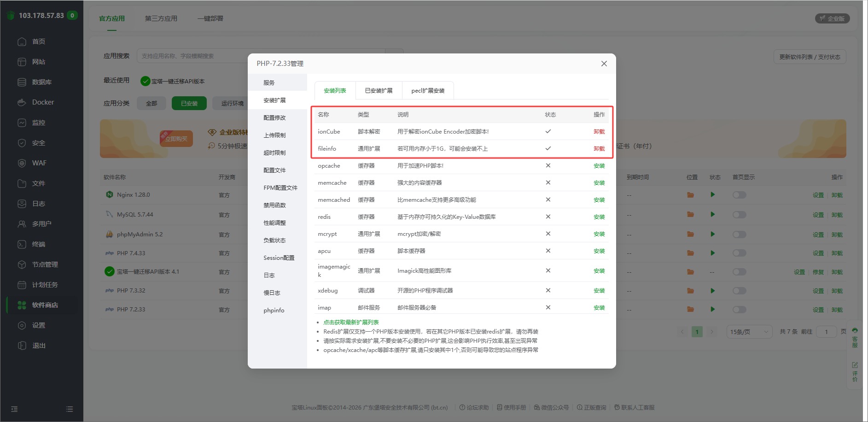Open the 15条/页 page size dropdown
Screen dimensions: 868x422
click(749, 332)
